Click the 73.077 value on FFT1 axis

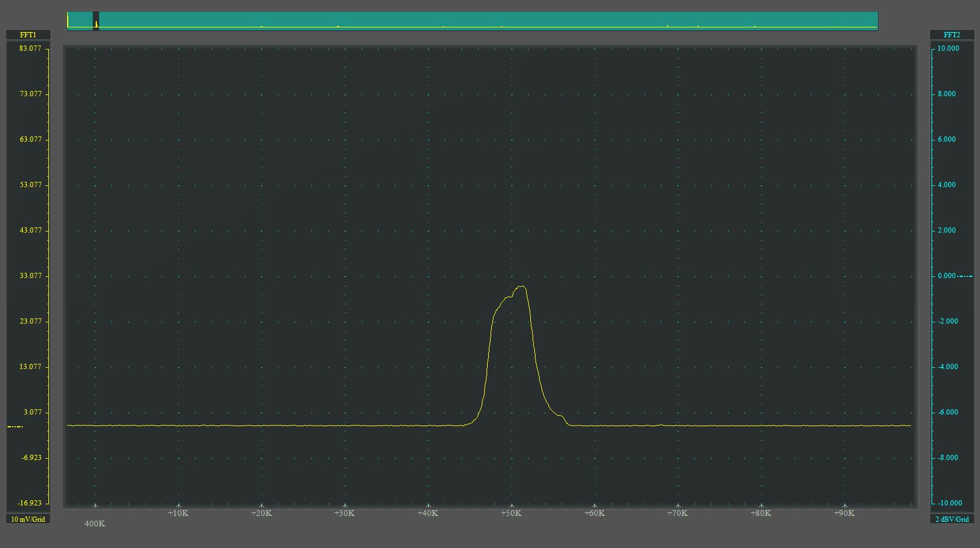pyautogui.click(x=30, y=94)
